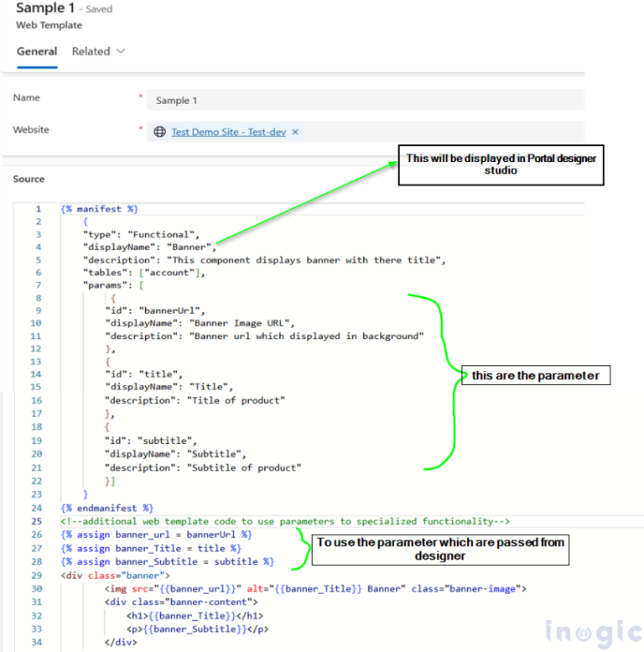Viewport: 644px width, 652px height.
Task: Click the img src banner-image line
Action: point(315,589)
